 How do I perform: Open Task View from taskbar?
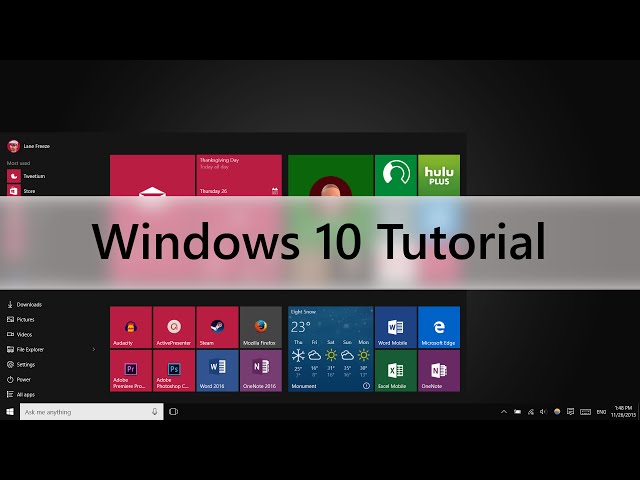click(x=173, y=411)
